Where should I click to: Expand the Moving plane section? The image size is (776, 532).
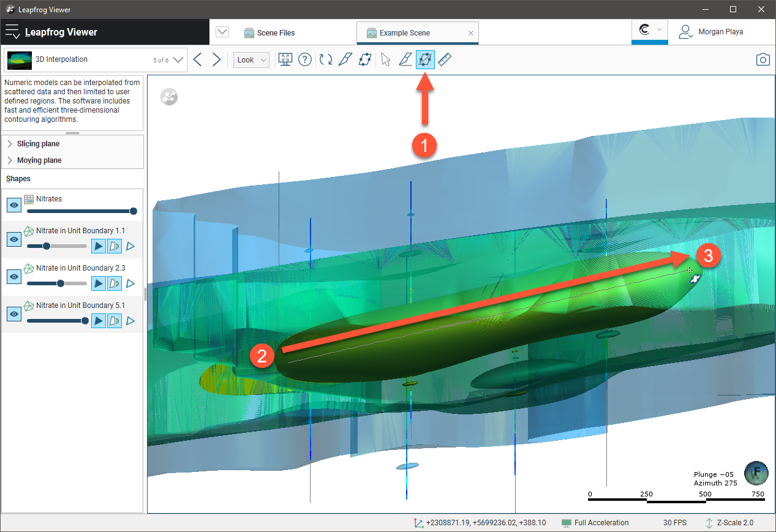(x=39, y=160)
